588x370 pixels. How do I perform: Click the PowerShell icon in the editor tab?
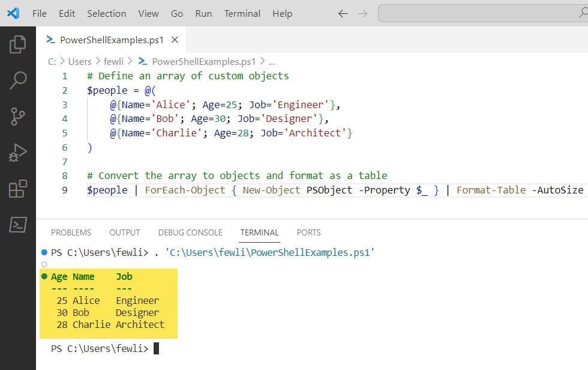50,40
